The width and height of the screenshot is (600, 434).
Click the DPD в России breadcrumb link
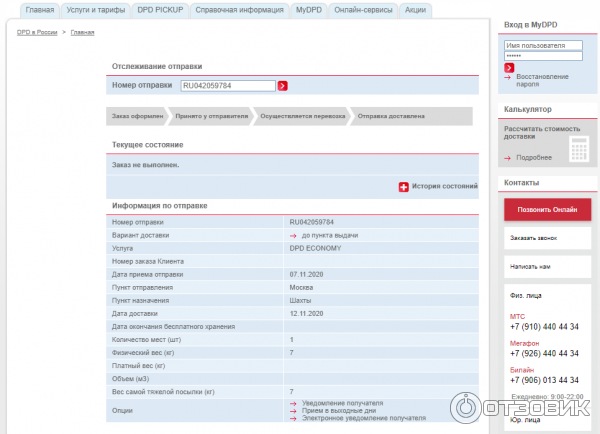pos(37,32)
